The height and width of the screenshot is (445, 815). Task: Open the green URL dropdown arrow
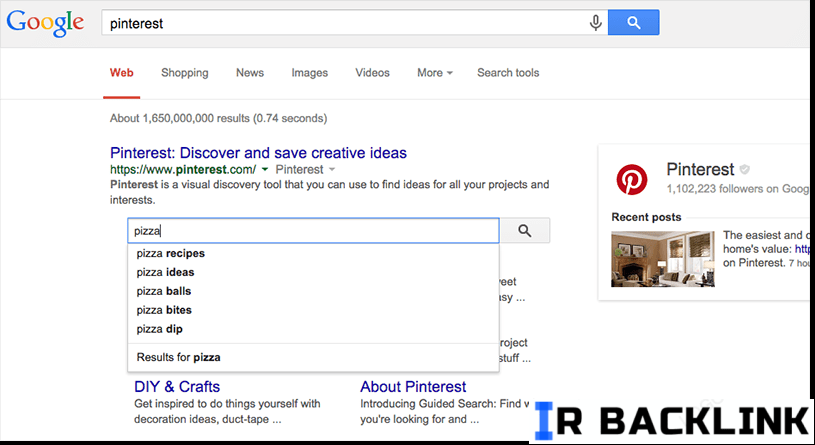(264, 171)
